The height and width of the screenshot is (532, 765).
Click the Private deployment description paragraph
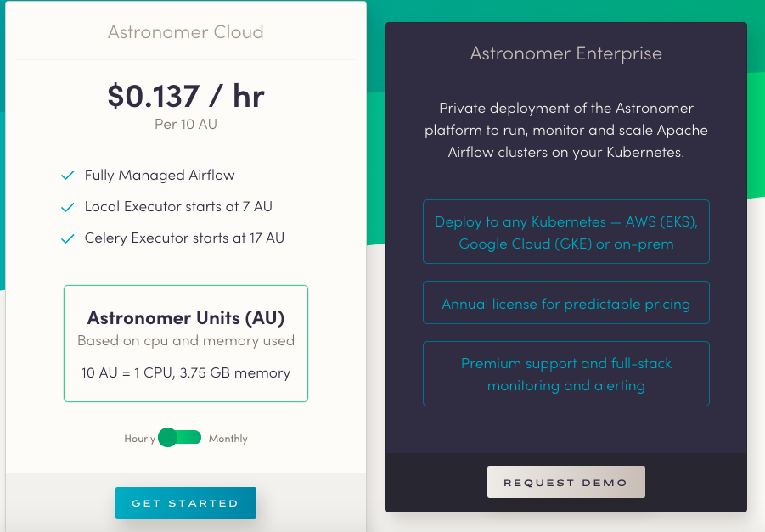566,130
